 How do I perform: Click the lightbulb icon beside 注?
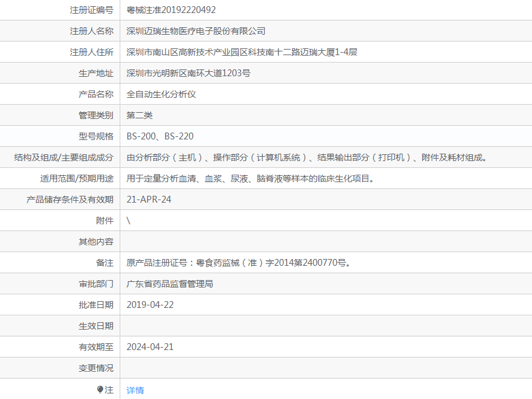pyautogui.click(x=100, y=390)
